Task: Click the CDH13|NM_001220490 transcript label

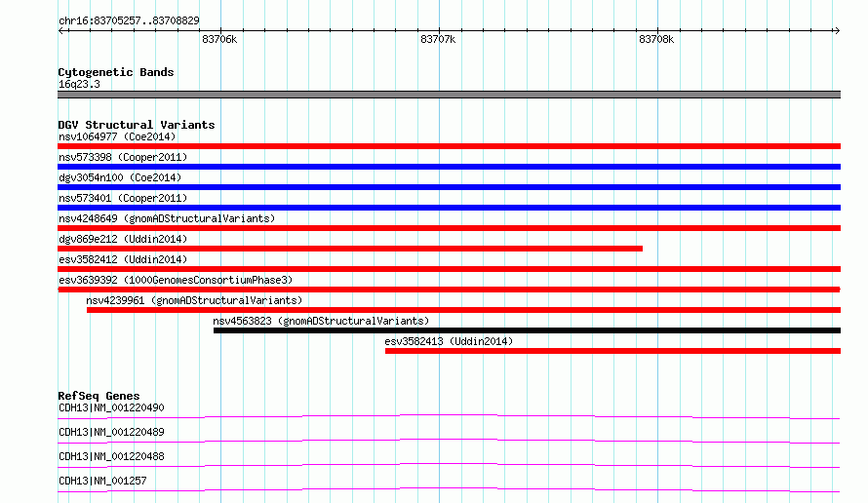Action: point(111,407)
